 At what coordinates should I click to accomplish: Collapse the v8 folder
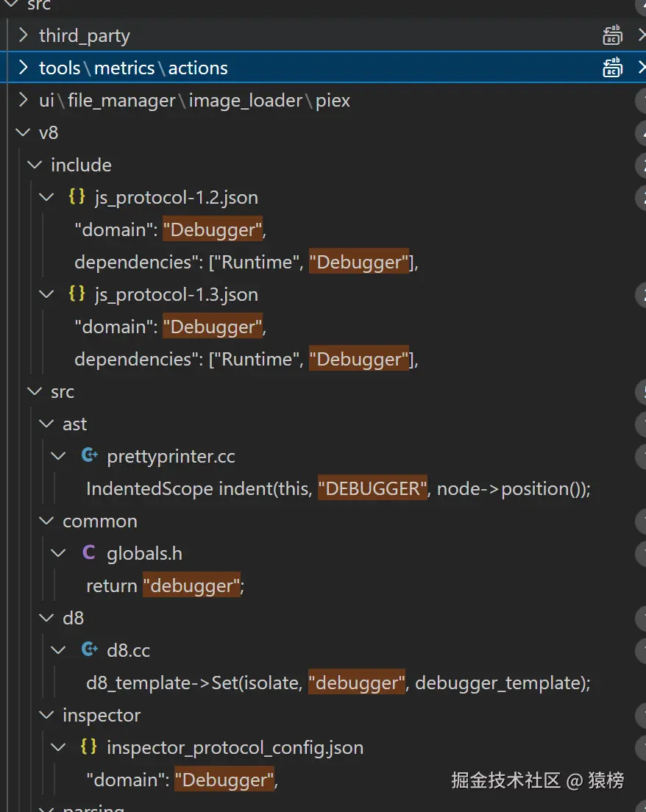coord(22,132)
